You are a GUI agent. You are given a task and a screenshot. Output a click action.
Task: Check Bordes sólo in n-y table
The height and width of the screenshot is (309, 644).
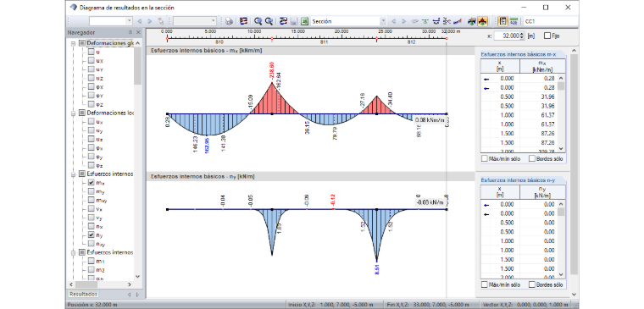click(x=532, y=284)
